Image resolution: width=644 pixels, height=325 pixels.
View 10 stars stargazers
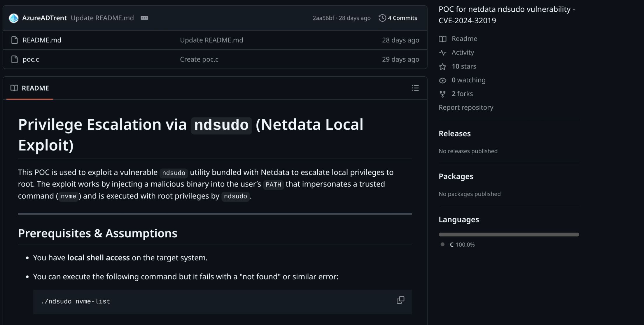coord(464,66)
